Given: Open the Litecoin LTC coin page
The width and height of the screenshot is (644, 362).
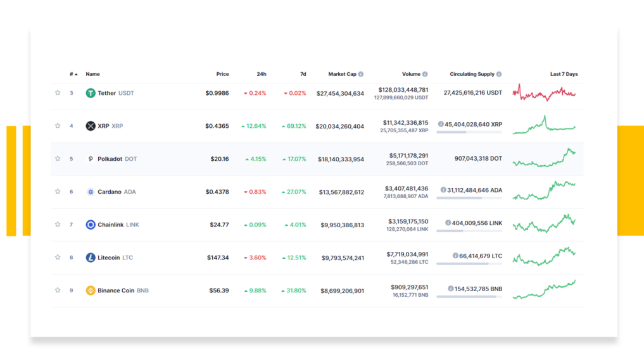Looking at the screenshot, I should [x=115, y=258].
